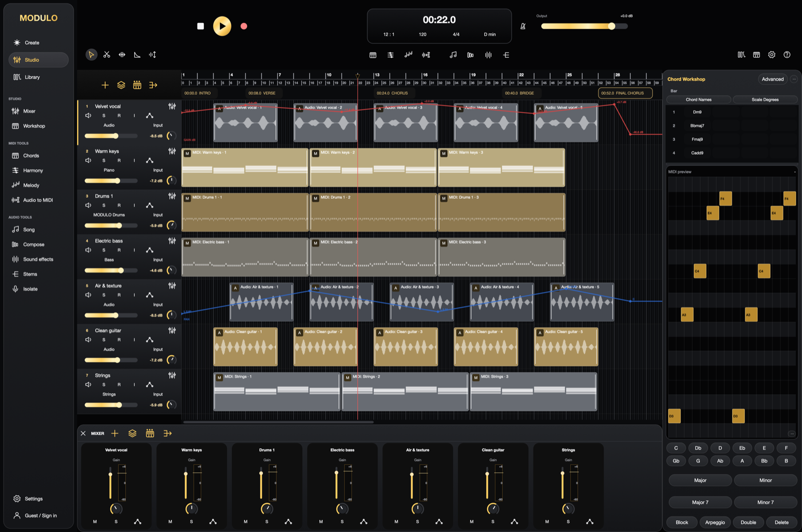Open the Stems audio tool
Screen dimensions: 802x532
pos(38,274)
